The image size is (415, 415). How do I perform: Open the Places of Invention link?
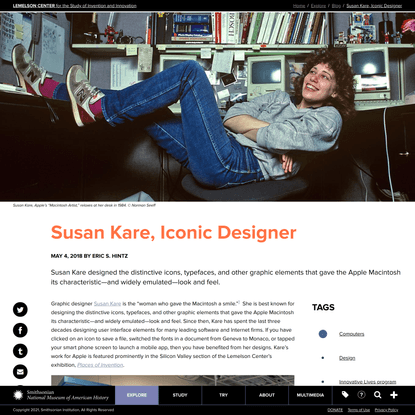100,365
